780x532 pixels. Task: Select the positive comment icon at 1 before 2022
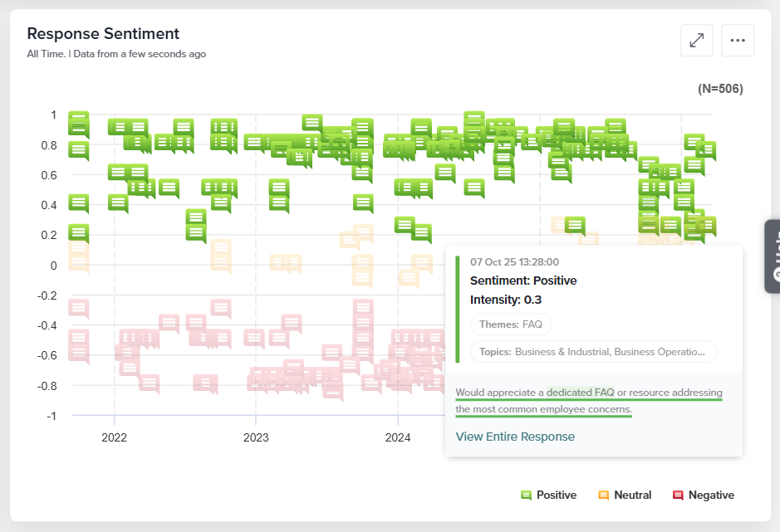(x=79, y=120)
